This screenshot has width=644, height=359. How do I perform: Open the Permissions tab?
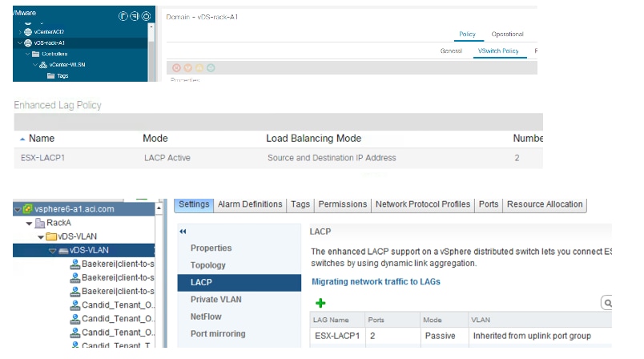(x=343, y=204)
